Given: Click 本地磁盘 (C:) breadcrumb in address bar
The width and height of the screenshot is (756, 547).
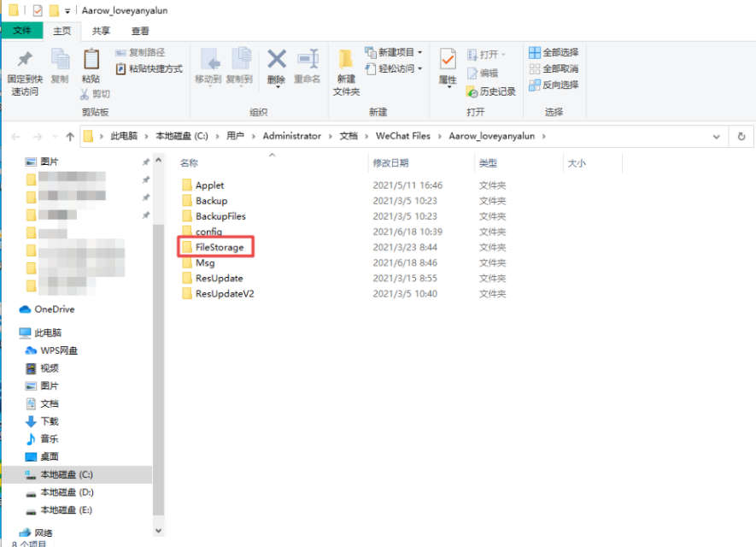Looking at the screenshot, I should [182, 136].
